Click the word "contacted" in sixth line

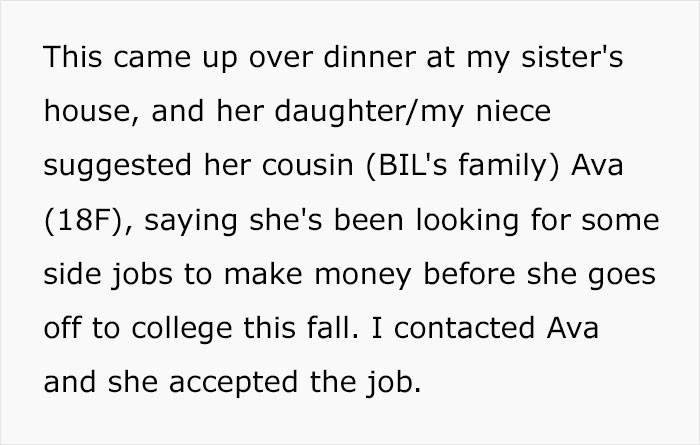tap(464, 328)
